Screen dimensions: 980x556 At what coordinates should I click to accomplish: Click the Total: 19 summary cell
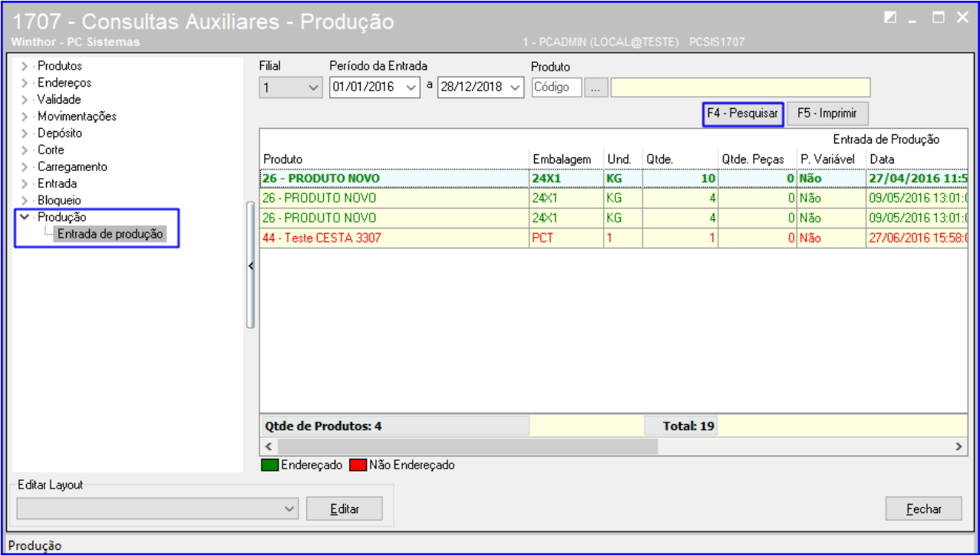[x=681, y=426]
